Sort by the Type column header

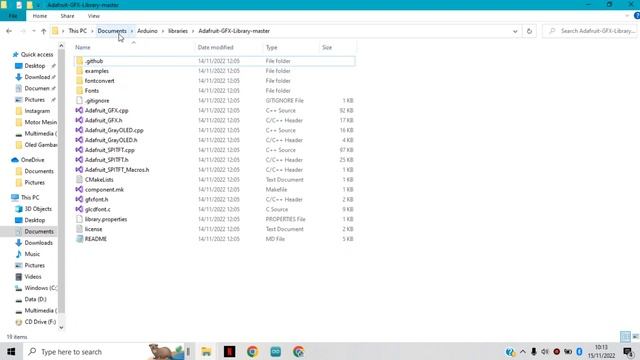[271, 47]
